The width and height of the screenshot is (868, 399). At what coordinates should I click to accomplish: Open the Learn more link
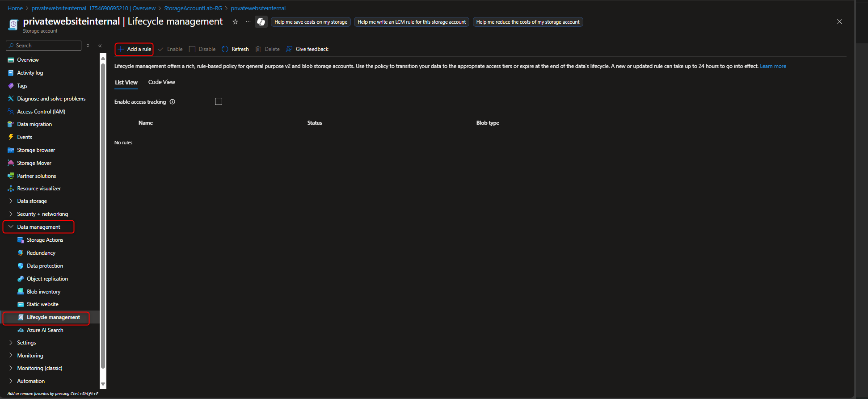click(x=773, y=66)
